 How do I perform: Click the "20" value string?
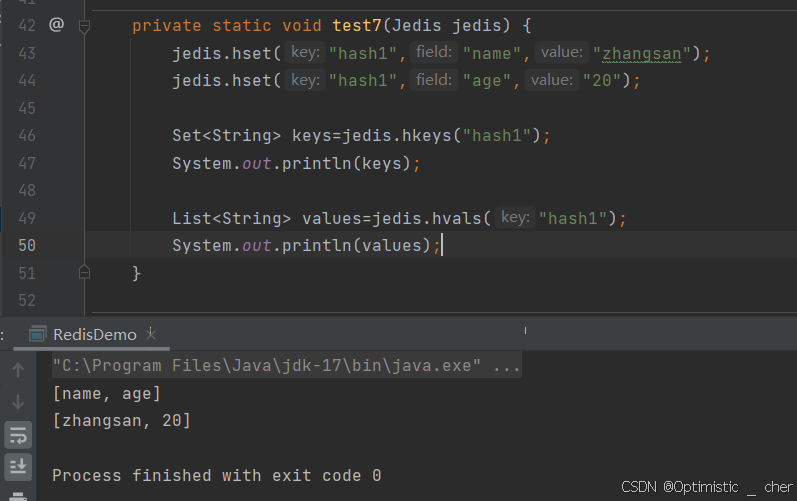point(602,81)
